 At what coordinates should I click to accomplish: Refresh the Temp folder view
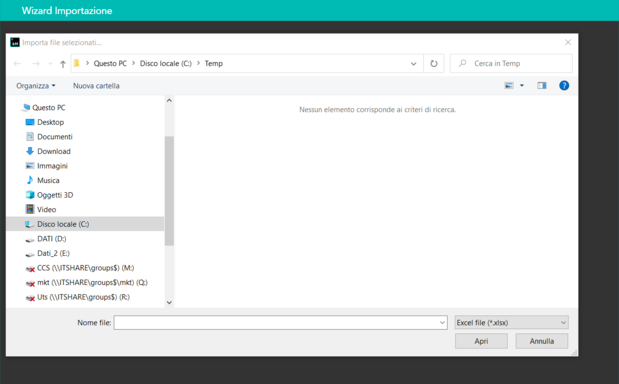point(433,64)
